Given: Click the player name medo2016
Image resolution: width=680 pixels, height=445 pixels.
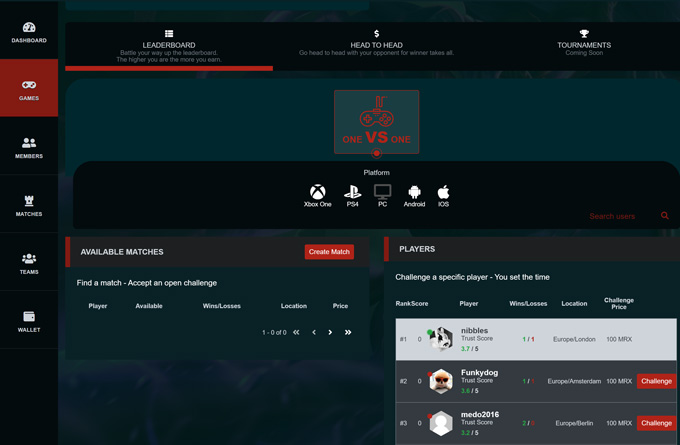Looking at the screenshot, I should [480, 415].
